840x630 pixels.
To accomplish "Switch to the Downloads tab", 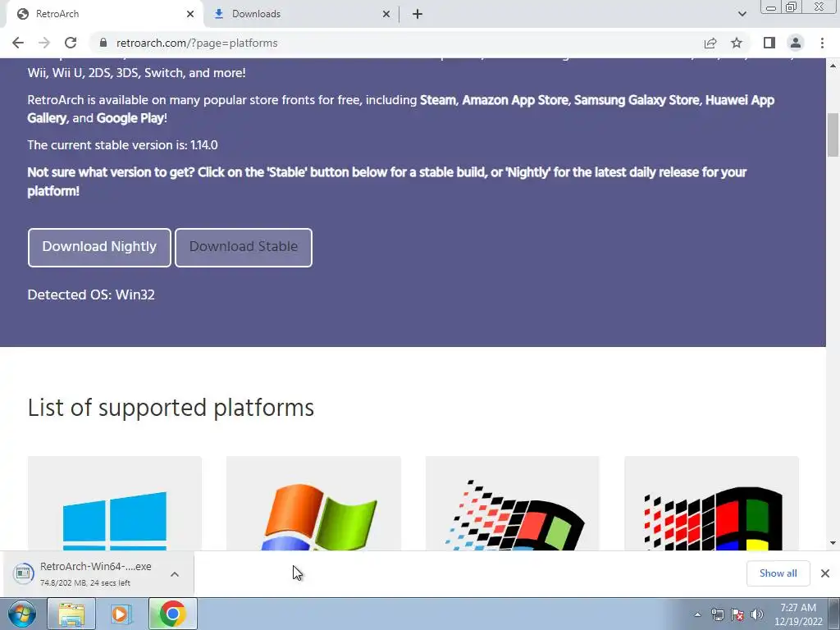I will coord(302,14).
